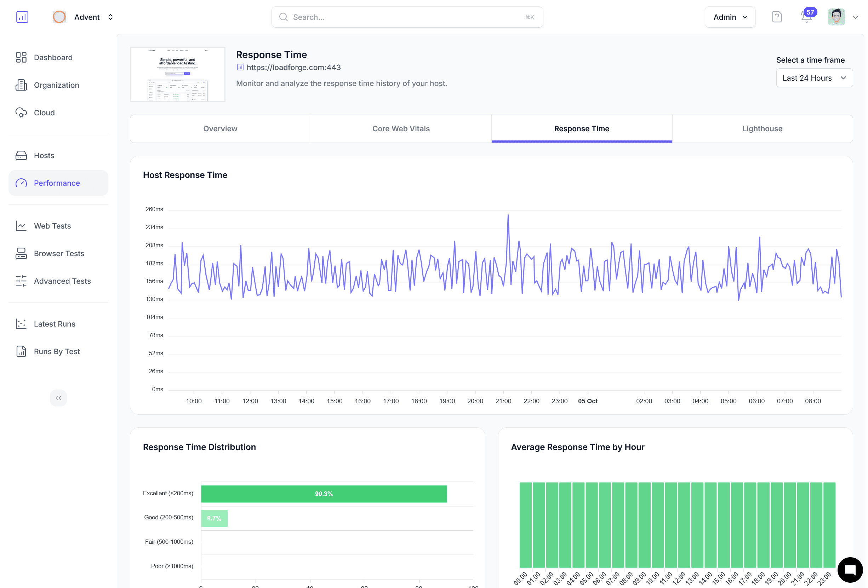This screenshot has height=588, width=868.
Task: Click inside the Search field
Action: (407, 17)
